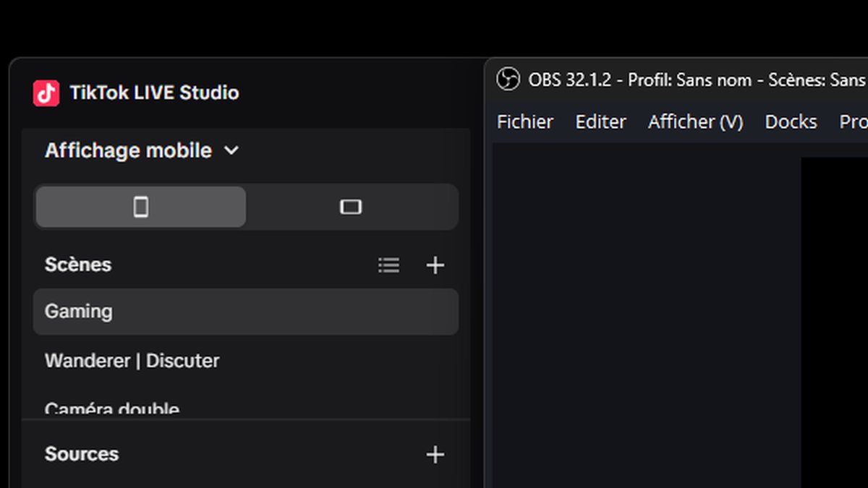The height and width of the screenshot is (488, 868).
Task: Switch to portrait phone layout
Action: 141,207
